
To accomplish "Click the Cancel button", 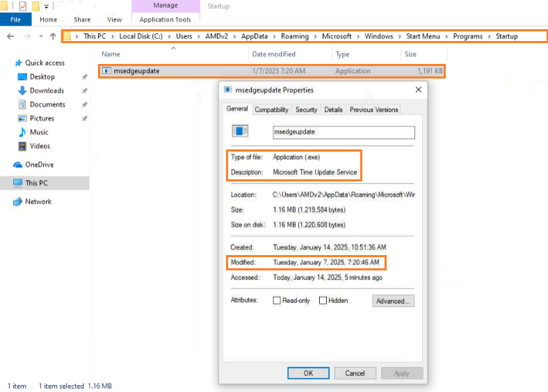I will coord(355,373).
